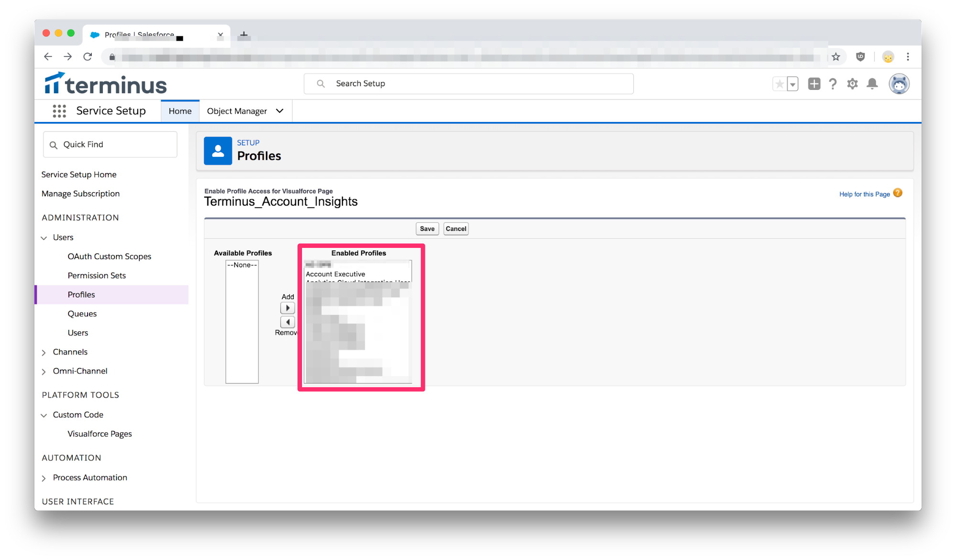Open Salesforce Help question mark icon

[x=833, y=84]
